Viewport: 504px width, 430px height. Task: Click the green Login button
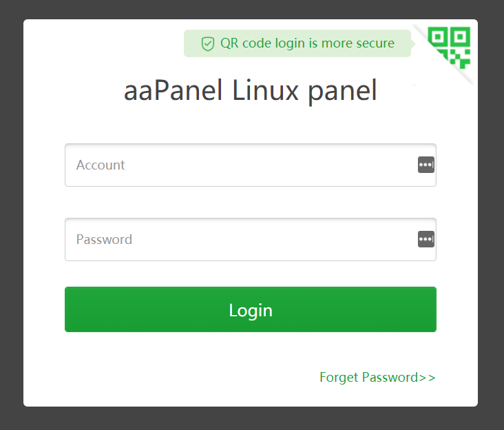pos(251,309)
